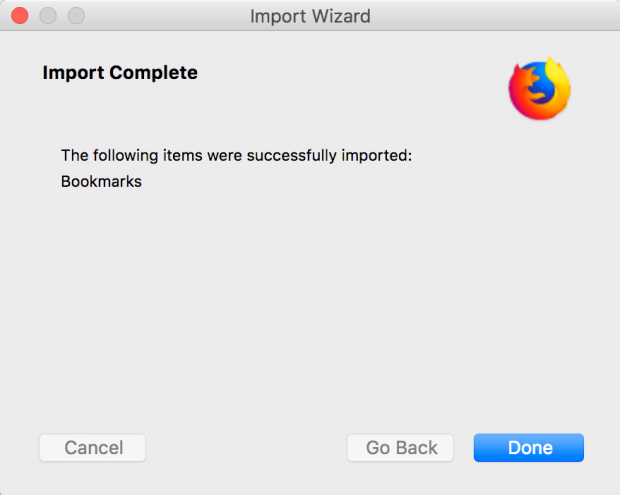Click the word 'imported:' ending the message
The height and width of the screenshot is (495, 620).
(x=376, y=155)
